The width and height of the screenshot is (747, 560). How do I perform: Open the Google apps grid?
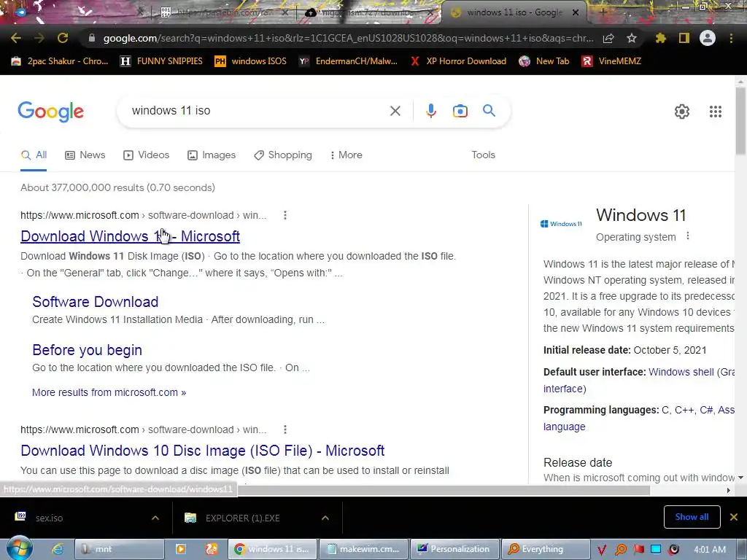pos(716,112)
